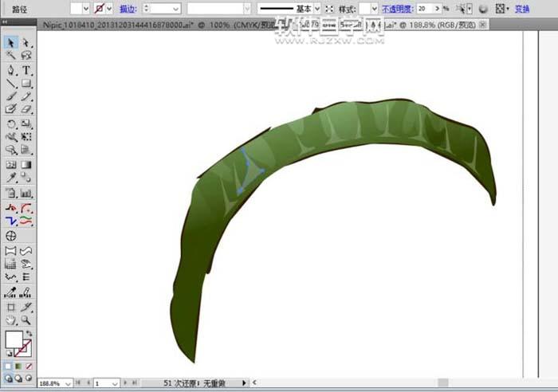558x392 pixels.
Task: Swap fill and stroke colors
Action: (x=29, y=333)
